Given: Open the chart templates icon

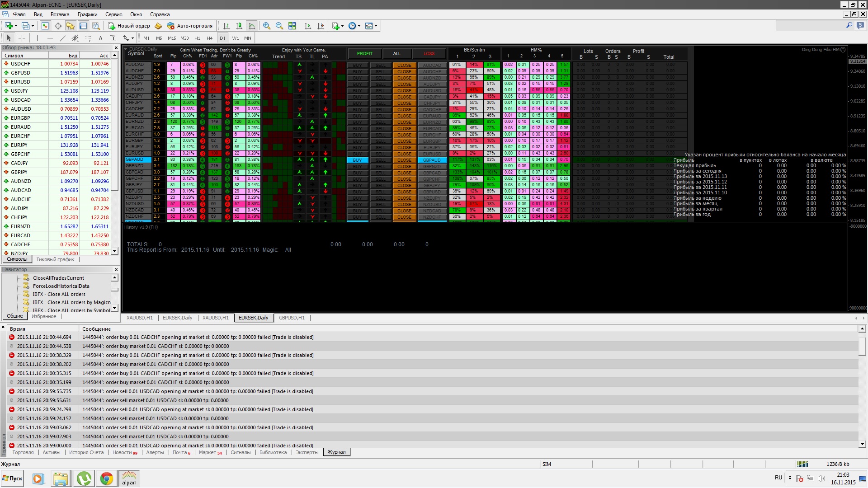Looking at the screenshot, I should [x=369, y=26].
